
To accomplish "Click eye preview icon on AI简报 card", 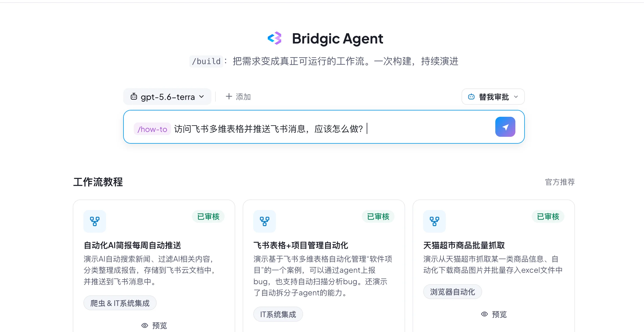I will (145, 325).
